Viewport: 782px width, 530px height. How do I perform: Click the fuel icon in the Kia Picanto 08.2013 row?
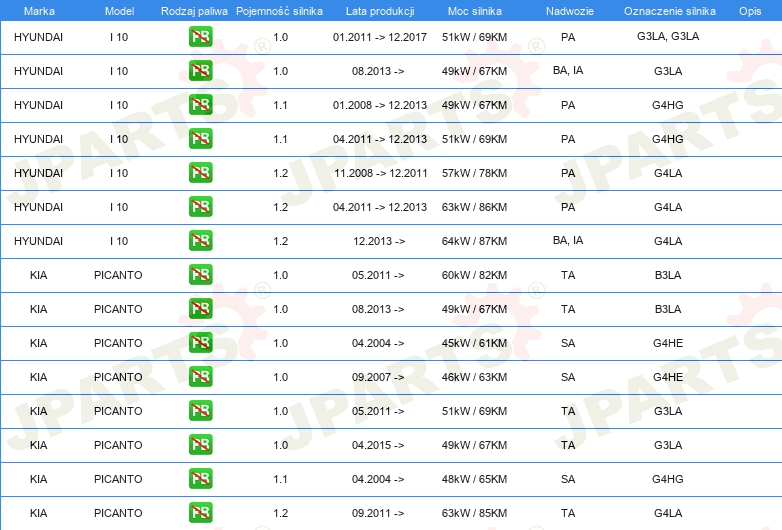(x=200, y=308)
